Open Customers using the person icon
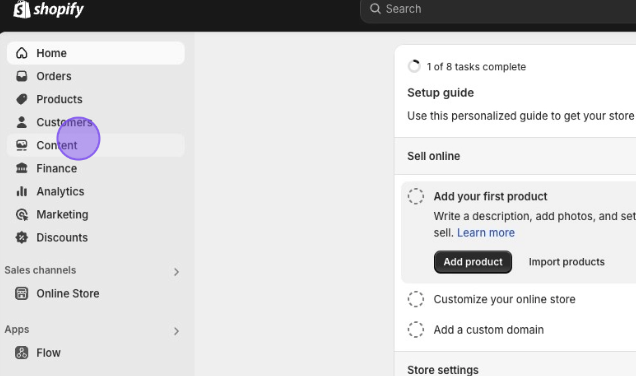636x376 pixels. (21, 122)
